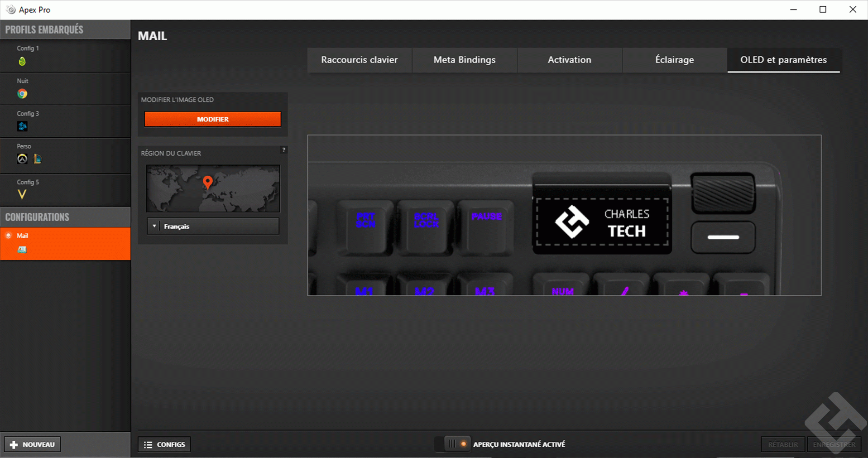
Task: Click the 'RÉGION DU CLAVIER' label
Action: click(171, 153)
